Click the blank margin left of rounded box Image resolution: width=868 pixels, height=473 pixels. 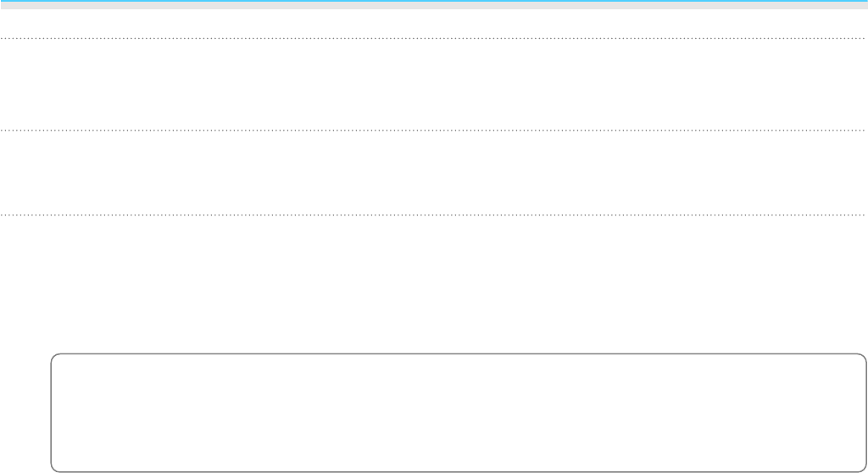[x=25, y=413]
